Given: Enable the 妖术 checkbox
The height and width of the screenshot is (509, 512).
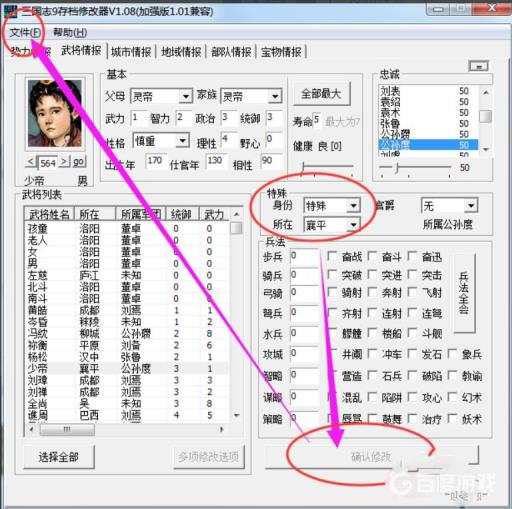Looking at the screenshot, I should [452, 418].
